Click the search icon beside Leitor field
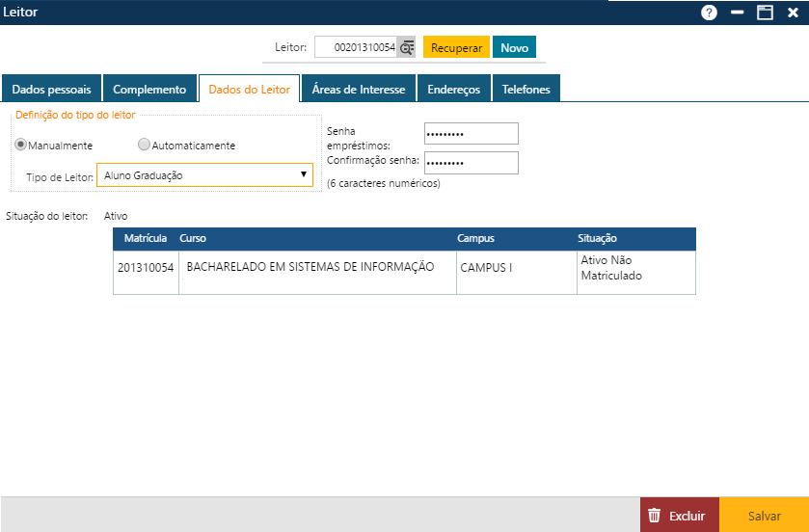The image size is (809, 532). (x=407, y=47)
